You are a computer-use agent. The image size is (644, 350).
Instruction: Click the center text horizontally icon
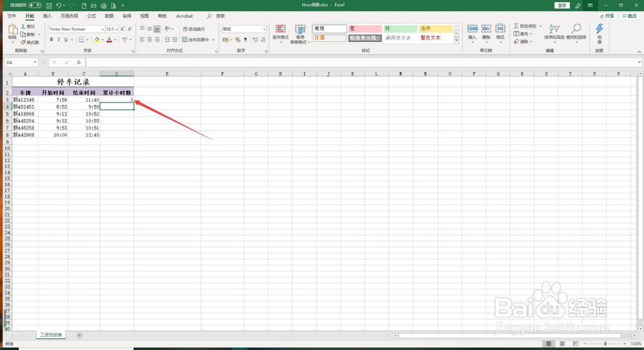tap(149, 40)
